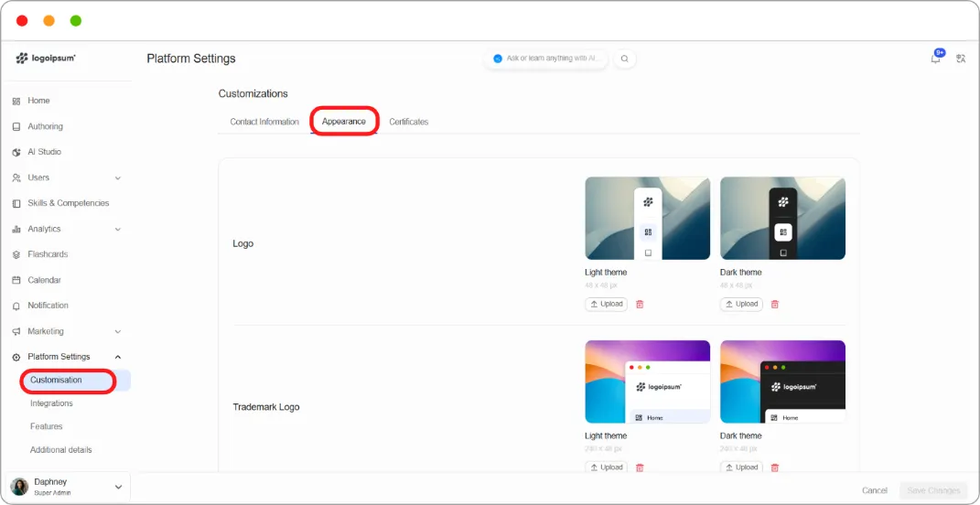This screenshot has height=505, width=980.
Task: Switch to the Contact Information tab
Action: [x=264, y=122]
